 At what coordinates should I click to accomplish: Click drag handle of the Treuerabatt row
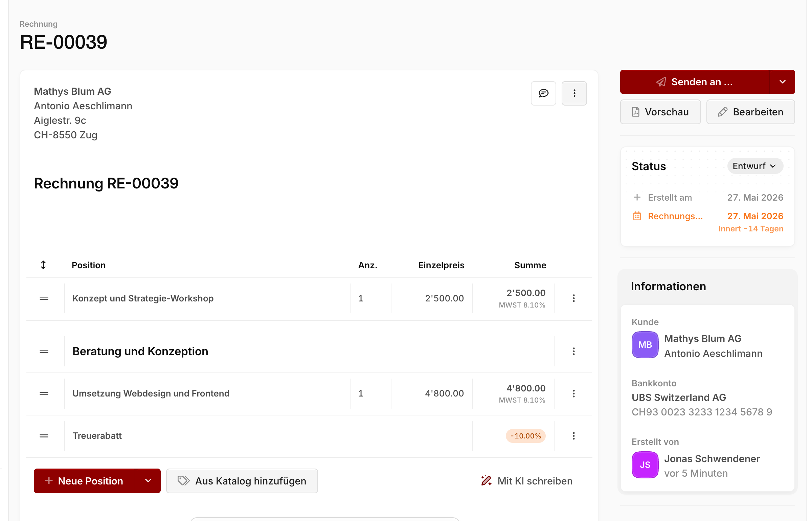click(x=44, y=436)
